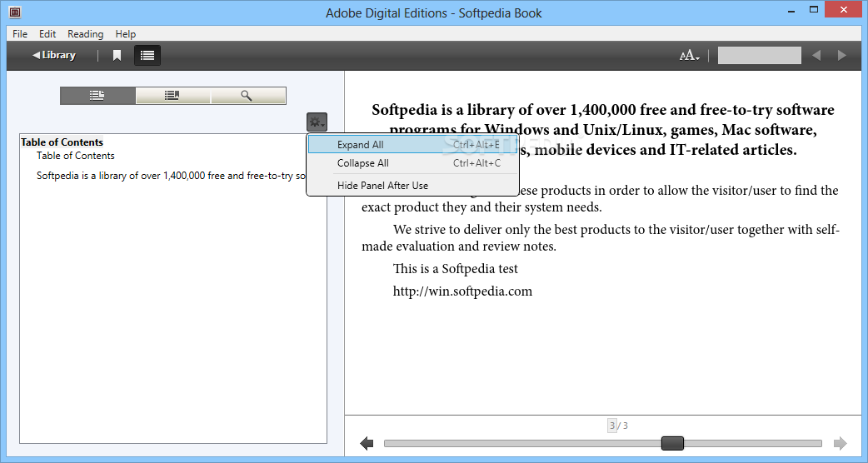Viewport: 868px width, 463px height.
Task: Go to the next page arrow
Action: click(x=841, y=443)
